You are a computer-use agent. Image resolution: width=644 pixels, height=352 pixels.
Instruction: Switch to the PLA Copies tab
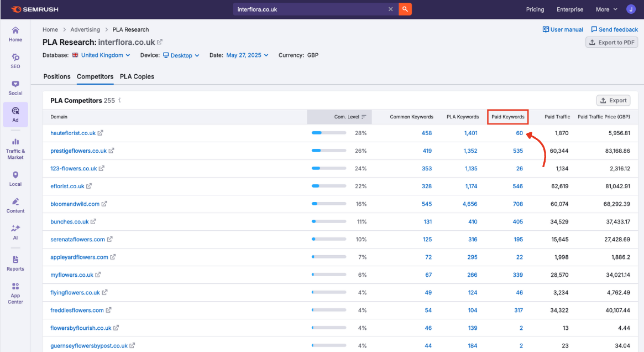click(137, 76)
